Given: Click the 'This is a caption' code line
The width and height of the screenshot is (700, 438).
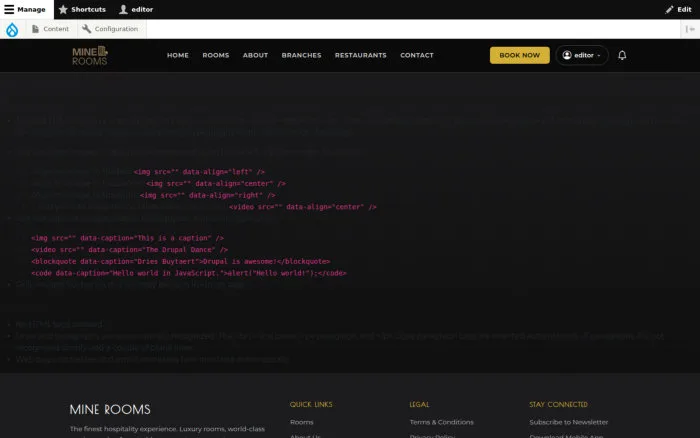Looking at the screenshot, I should point(127,238).
